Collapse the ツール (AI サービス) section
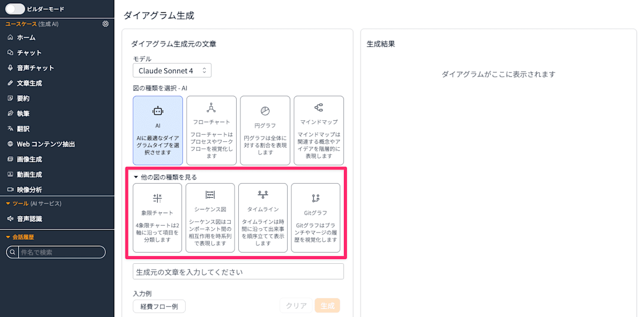This screenshot has height=317, width=644. click(33, 204)
